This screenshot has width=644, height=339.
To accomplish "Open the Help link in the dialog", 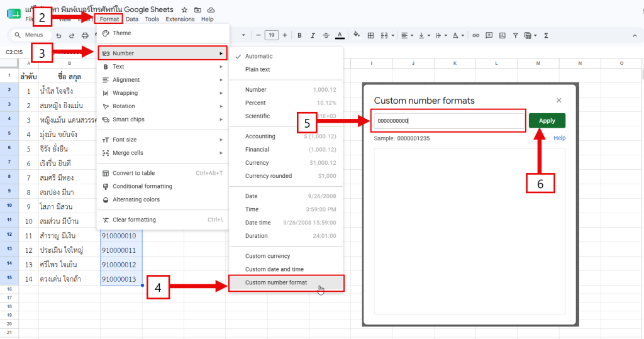I will click(x=559, y=138).
